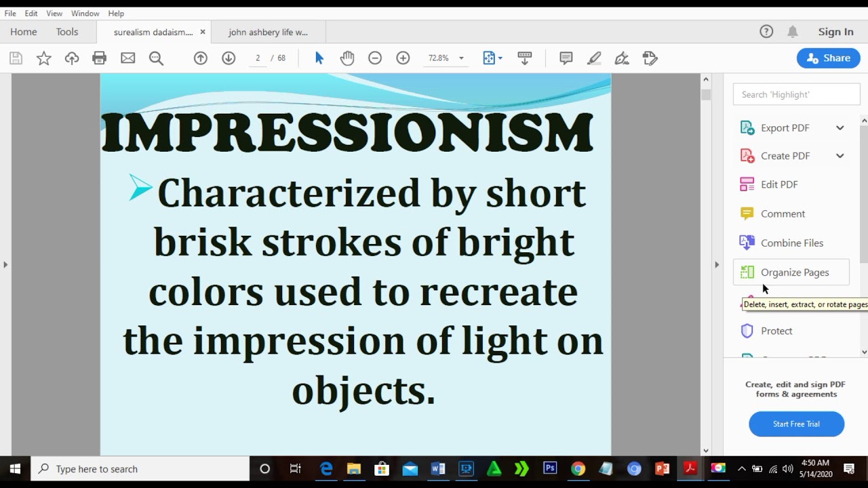This screenshot has height=488, width=868.
Task: Open the Edit menu
Action: [x=31, y=14]
